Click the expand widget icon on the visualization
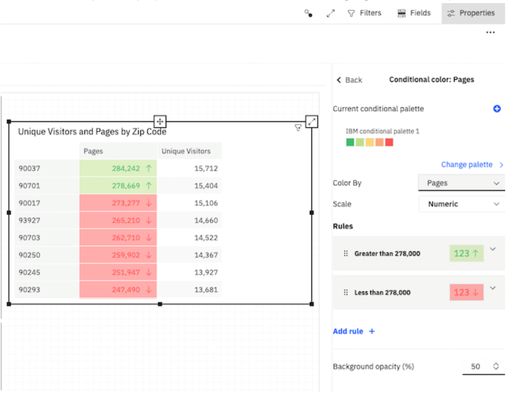 (311, 121)
